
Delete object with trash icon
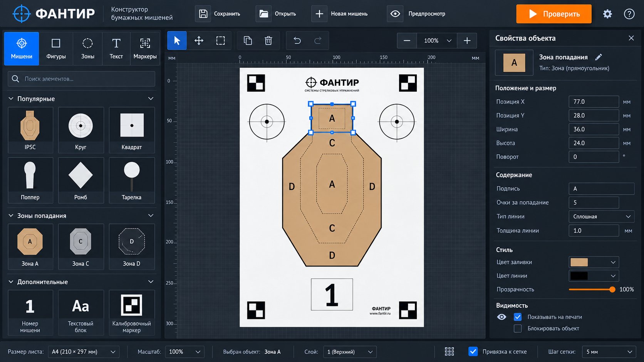click(x=268, y=41)
